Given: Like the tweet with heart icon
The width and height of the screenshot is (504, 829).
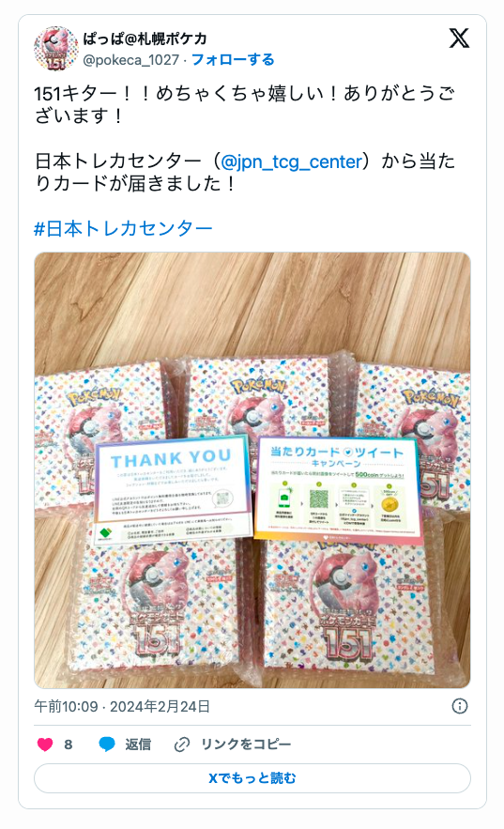Looking at the screenshot, I should (45, 745).
